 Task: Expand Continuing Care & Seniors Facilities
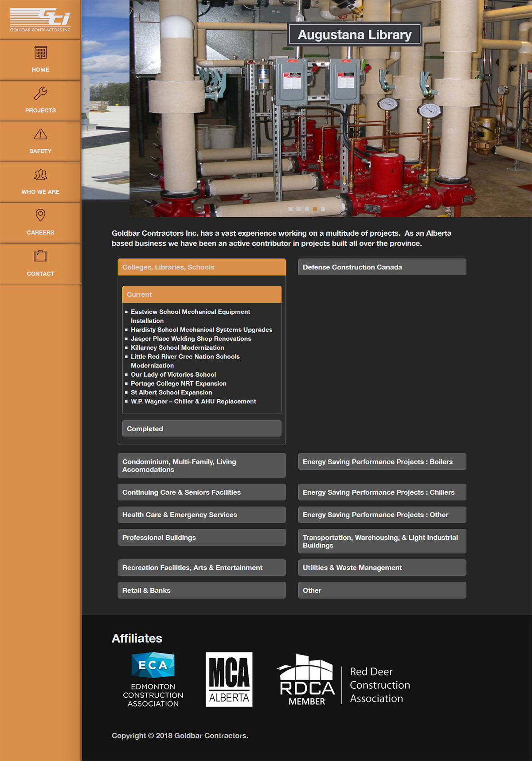[202, 492]
